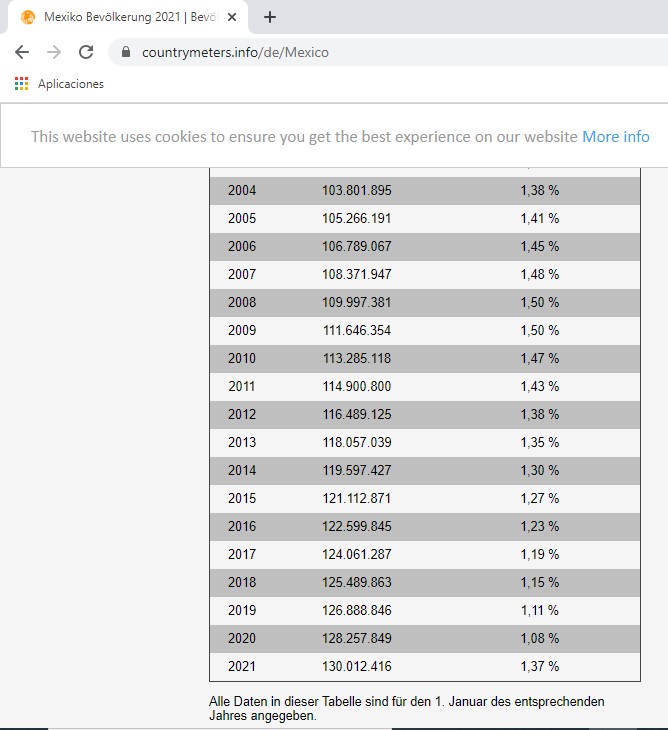668x730 pixels.
Task: Click growth rate 1,47 %
Action: (540, 358)
